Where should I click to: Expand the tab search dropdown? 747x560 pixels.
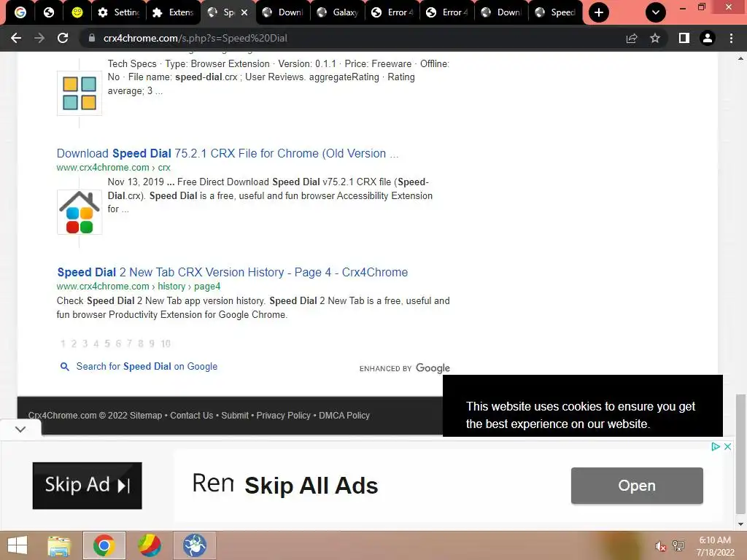pyautogui.click(x=656, y=12)
